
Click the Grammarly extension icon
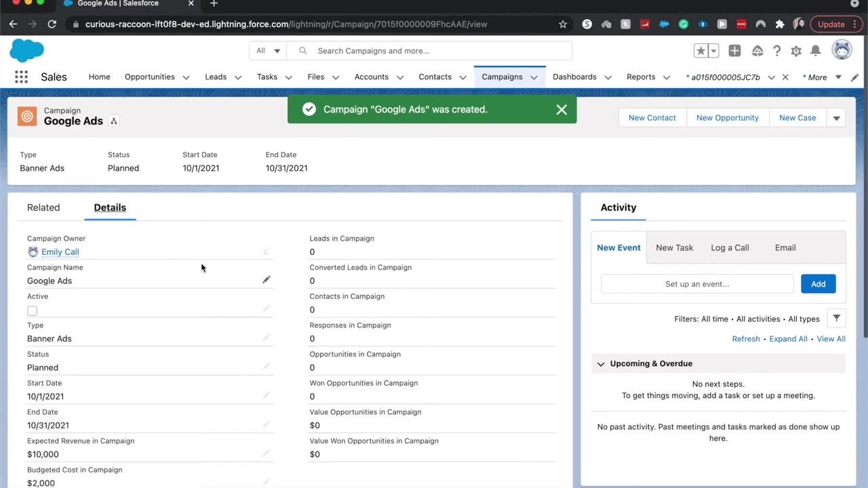684,24
